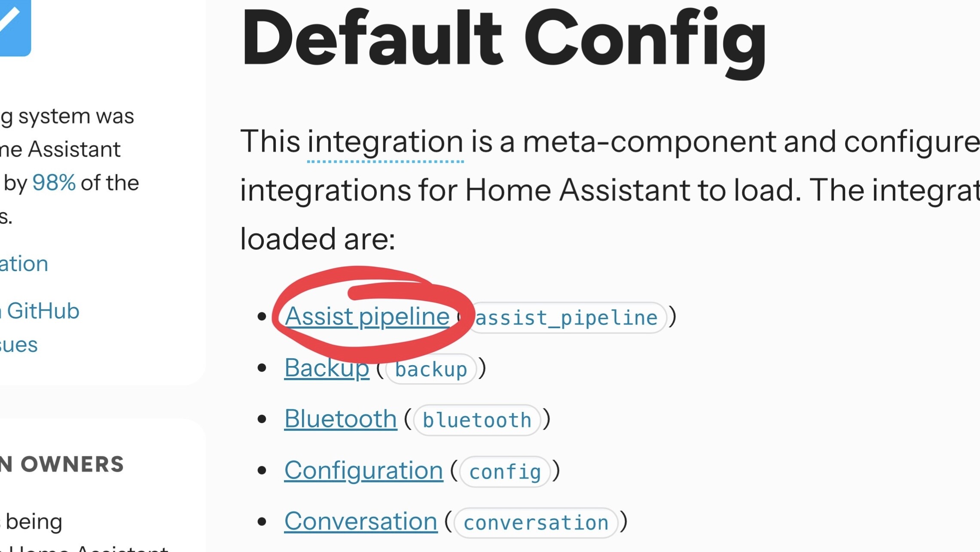This screenshot has height=552, width=980.
Task: Click the bluetooth code tag
Action: [x=477, y=421]
